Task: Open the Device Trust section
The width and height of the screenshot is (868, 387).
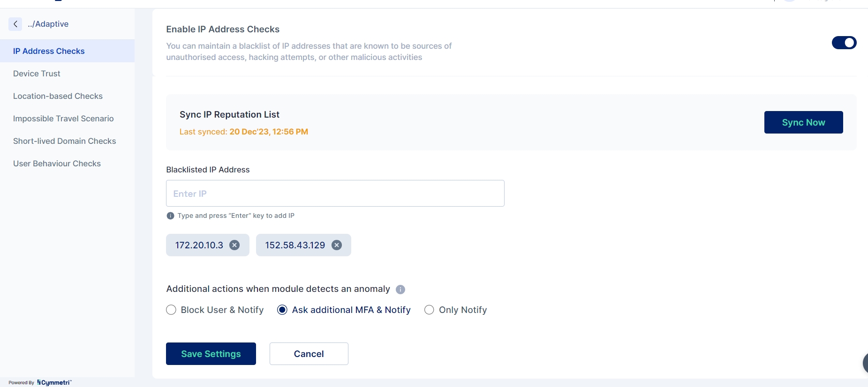Action: coord(37,74)
